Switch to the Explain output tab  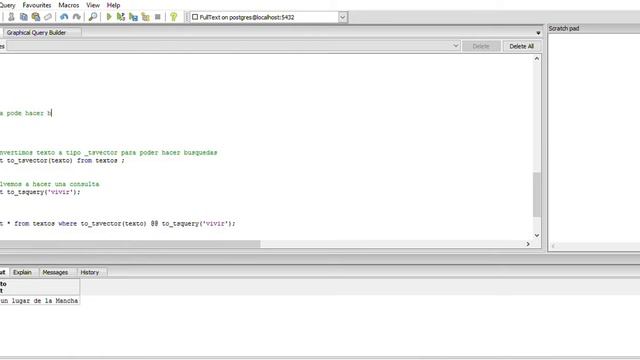(22, 272)
